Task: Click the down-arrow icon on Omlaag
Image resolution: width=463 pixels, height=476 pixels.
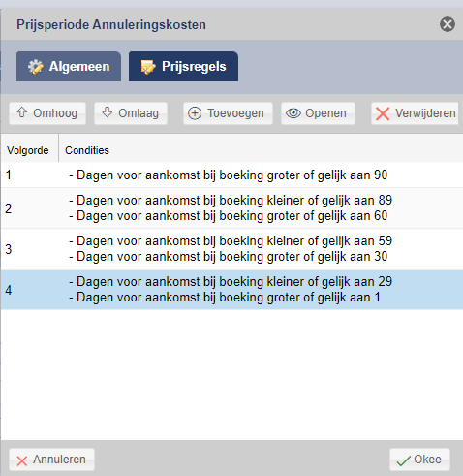Action: click(108, 112)
